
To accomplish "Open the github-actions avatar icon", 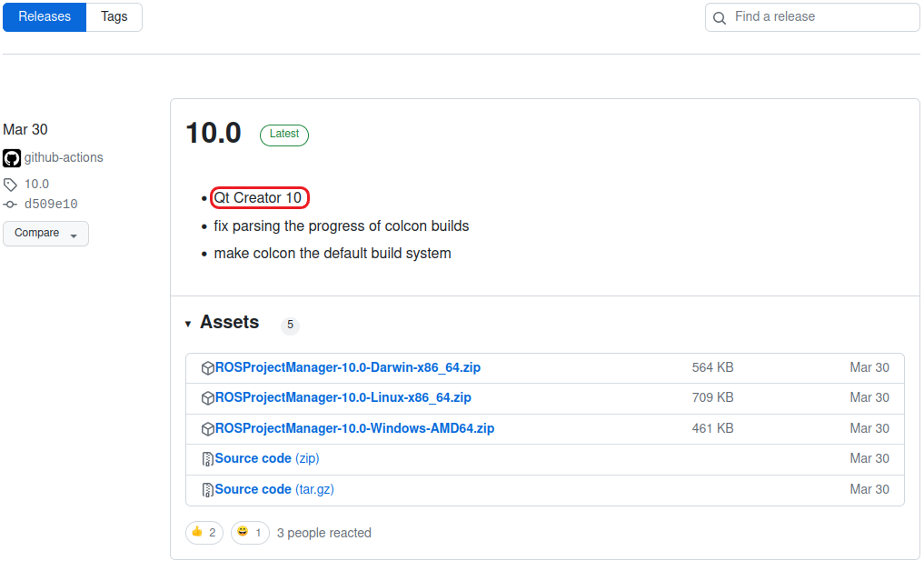I will point(12,158).
